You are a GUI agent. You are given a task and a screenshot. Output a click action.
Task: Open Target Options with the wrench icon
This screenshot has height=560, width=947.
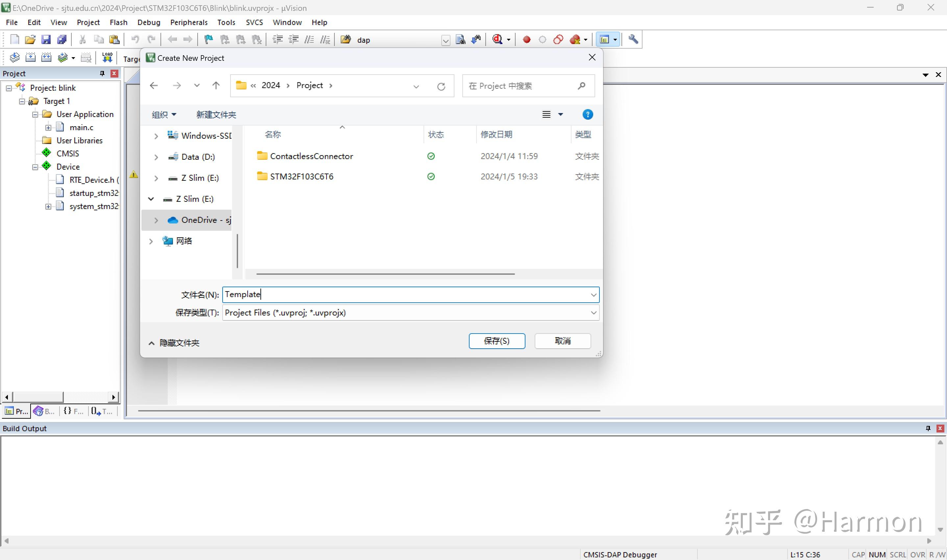(x=633, y=39)
